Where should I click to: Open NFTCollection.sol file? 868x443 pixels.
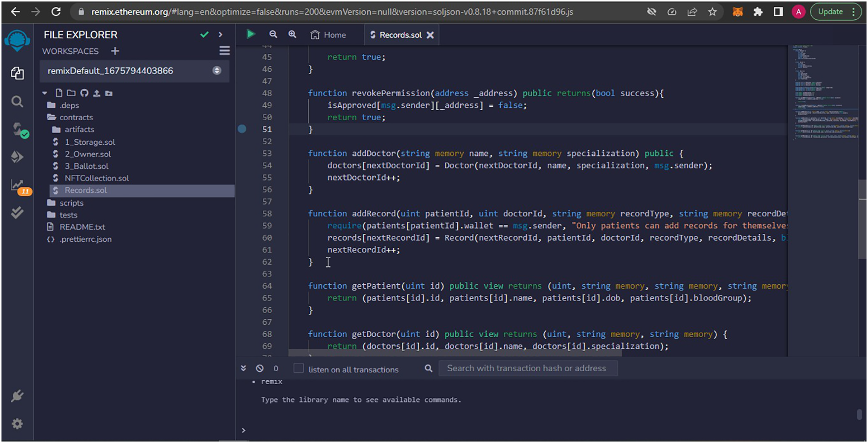(x=96, y=178)
